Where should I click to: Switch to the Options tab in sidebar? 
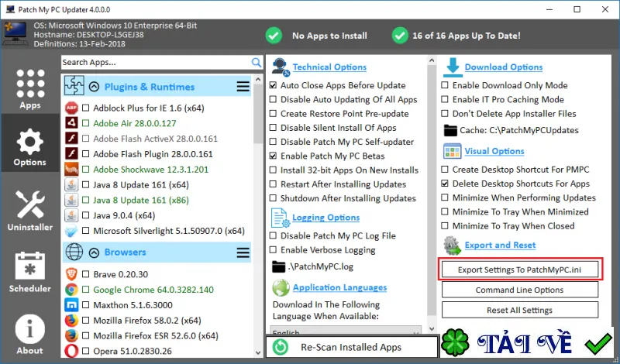click(30, 143)
